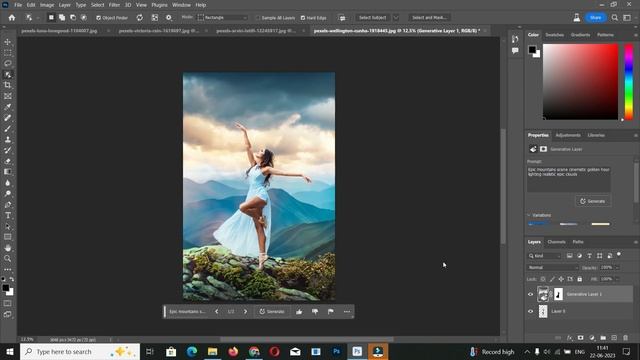
Task: Select the Horizontal Type tool
Action: point(8,215)
